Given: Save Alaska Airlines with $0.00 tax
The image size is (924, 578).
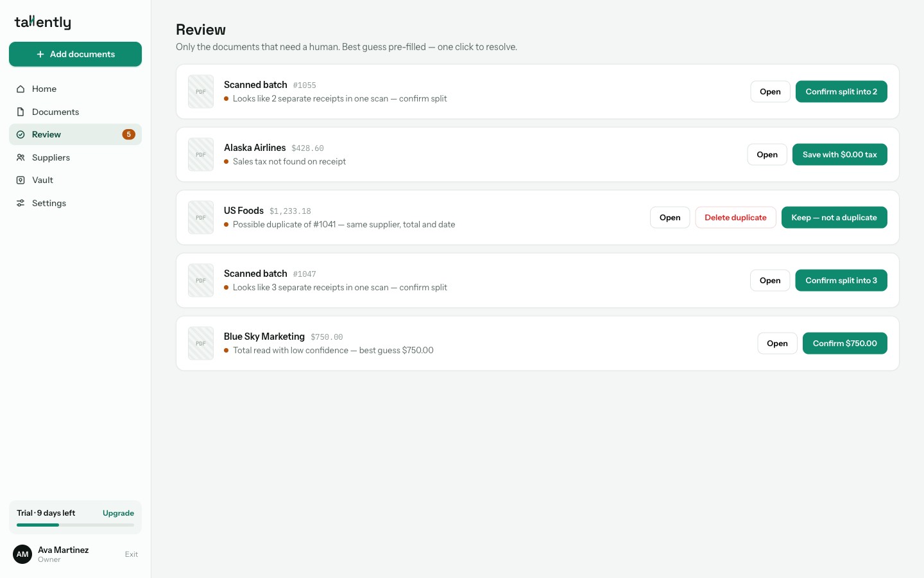Looking at the screenshot, I should tap(839, 155).
